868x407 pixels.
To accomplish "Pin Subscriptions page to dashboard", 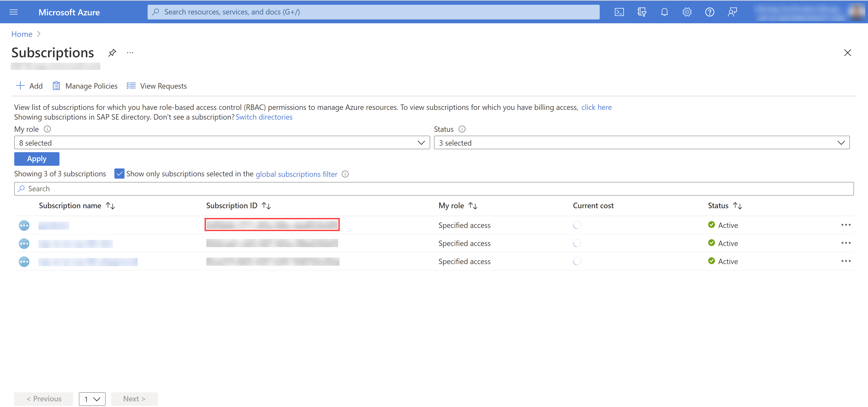I will (x=112, y=53).
